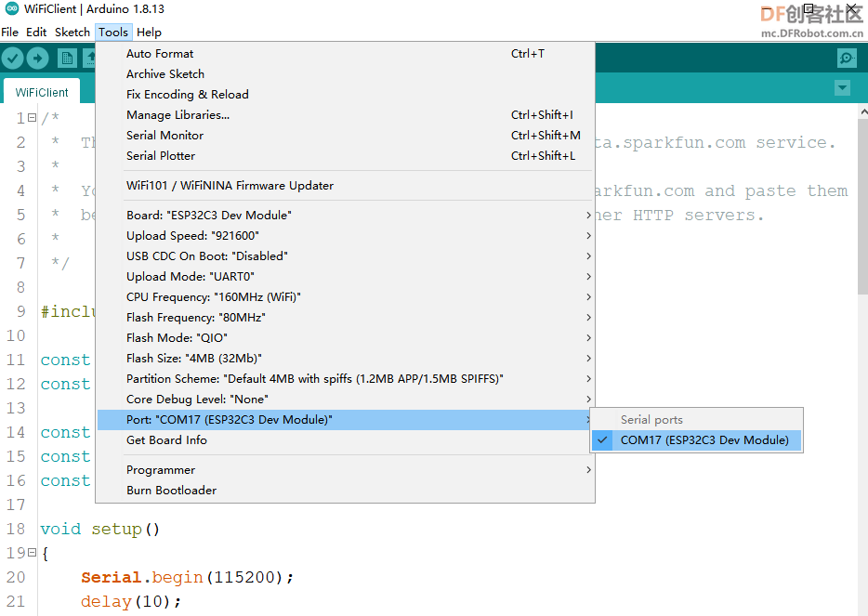This screenshot has width=868, height=616.
Task: Click the editor vertical scrollbar thumb
Action: pos(862,207)
